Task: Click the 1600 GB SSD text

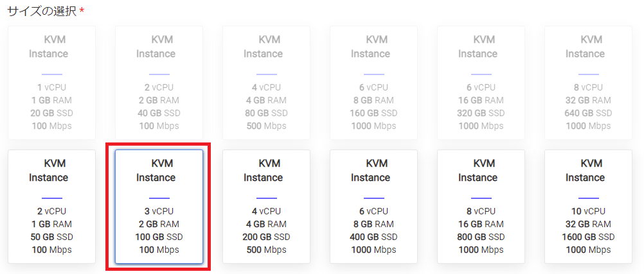Action: 588,237
